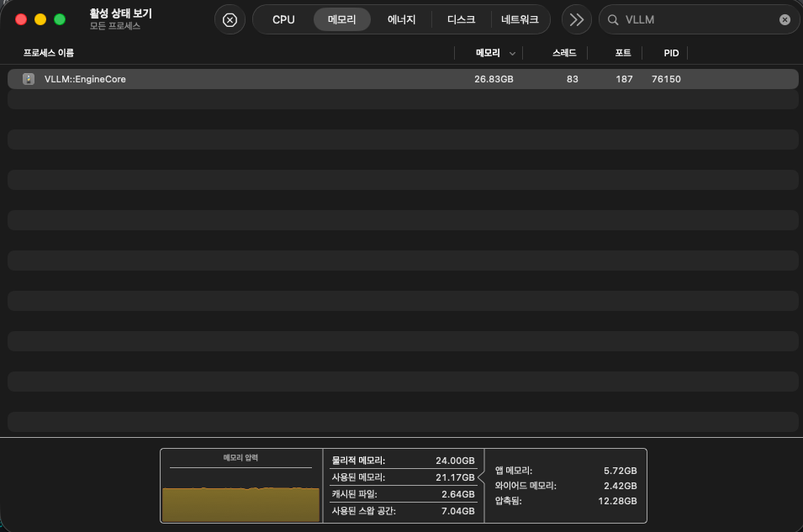Sort by PID column header
Viewport: 803px width, 532px height.
(671, 53)
